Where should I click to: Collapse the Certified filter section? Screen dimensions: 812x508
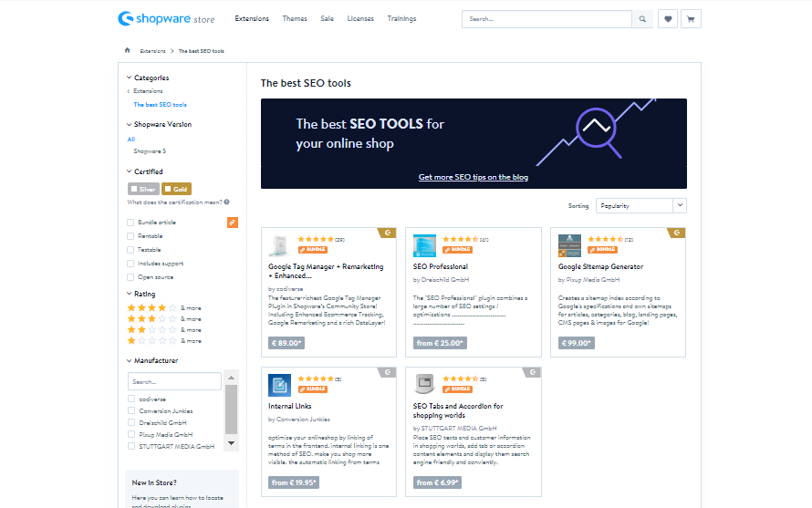coord(144,171)
